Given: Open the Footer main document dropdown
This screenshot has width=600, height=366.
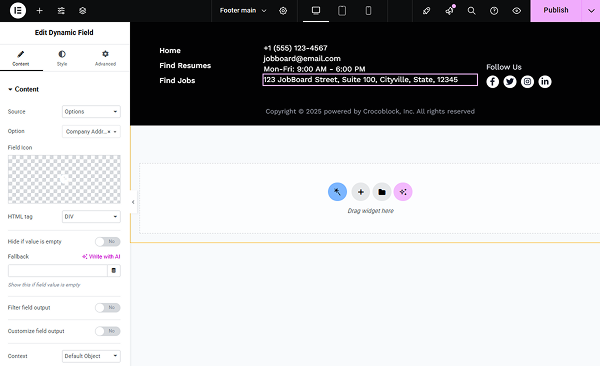Looking at the screenshot, I should (x=243, y=11).
